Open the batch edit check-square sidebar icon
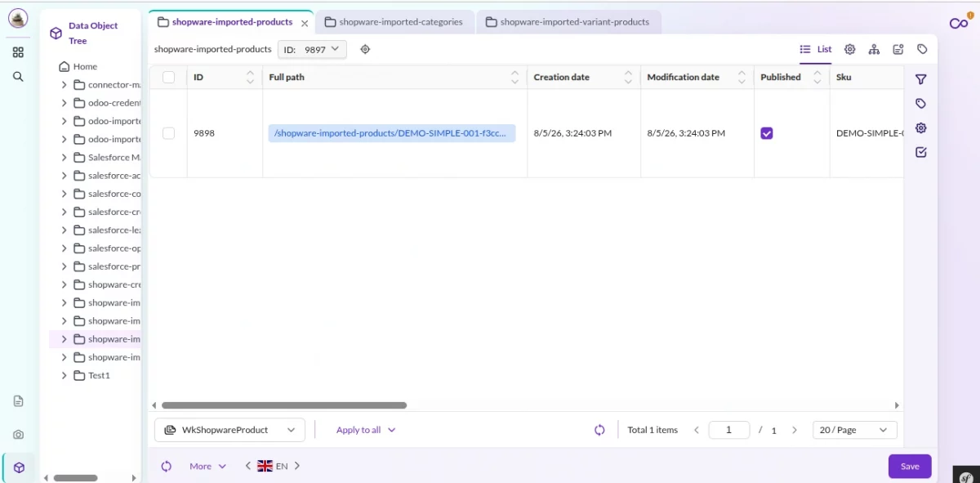Screen dimensions: 980x483 coord(921,152)
